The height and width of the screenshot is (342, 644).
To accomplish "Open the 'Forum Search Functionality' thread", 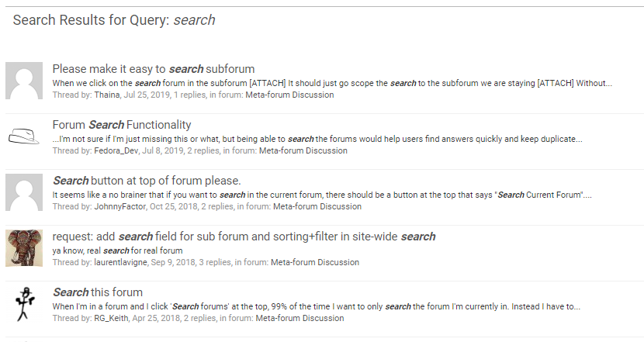I will (122, 125).
